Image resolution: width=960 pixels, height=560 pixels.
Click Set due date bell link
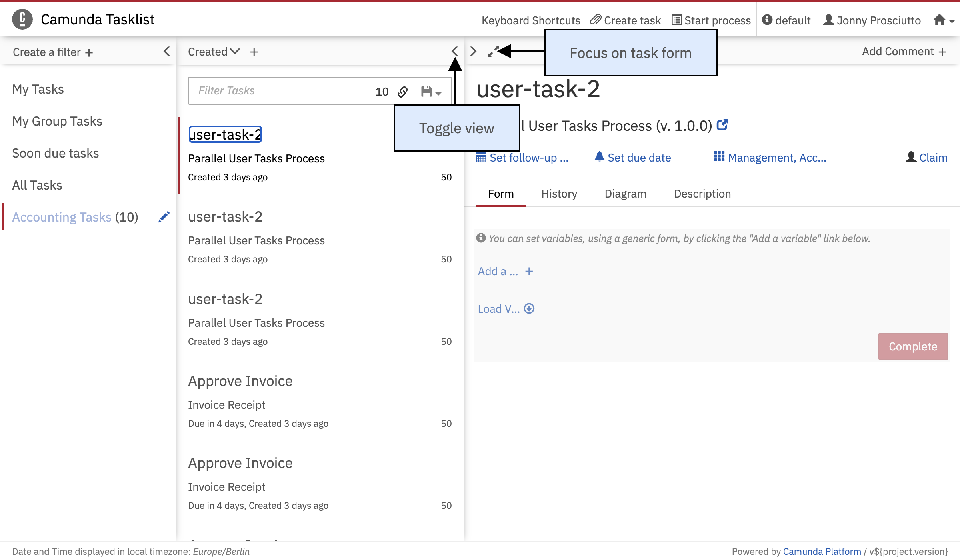coord(633,158)
